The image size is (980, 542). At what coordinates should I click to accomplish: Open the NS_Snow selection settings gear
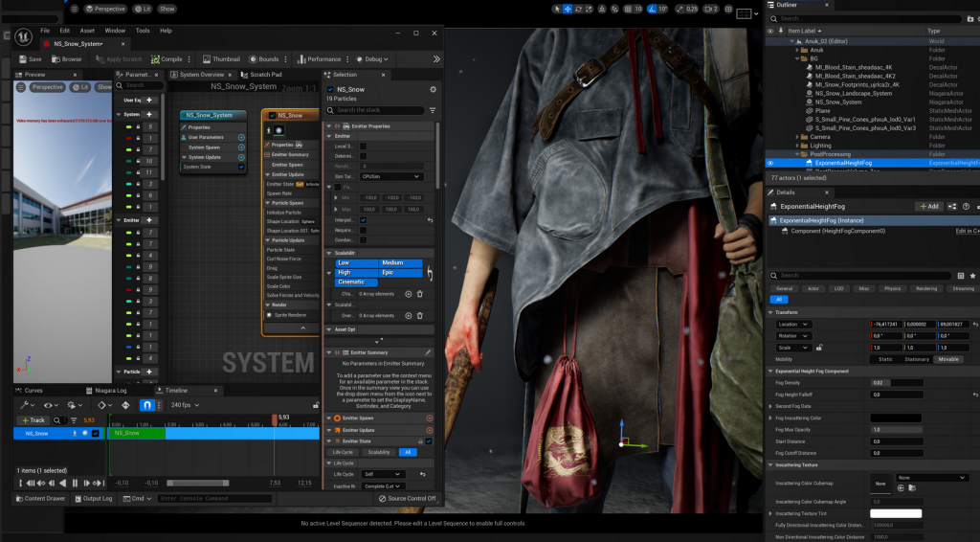(x=433, y=89)
